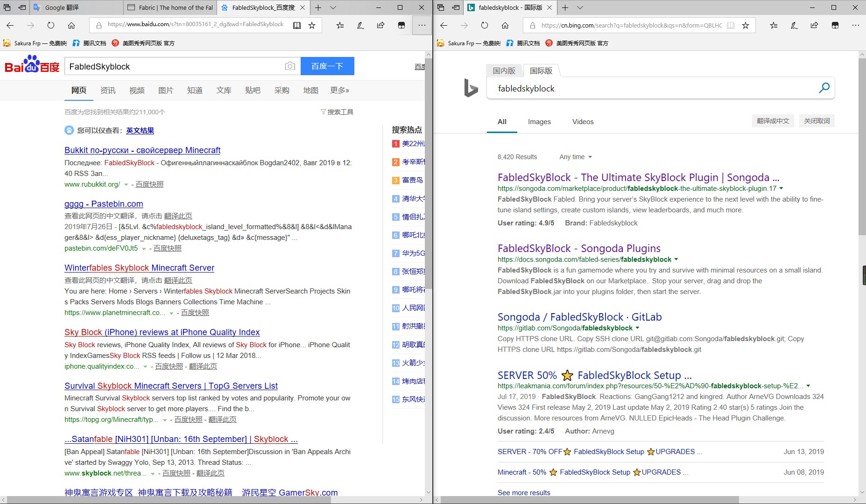Click Back arrow in Baidu window

click(x=10, y=25)
